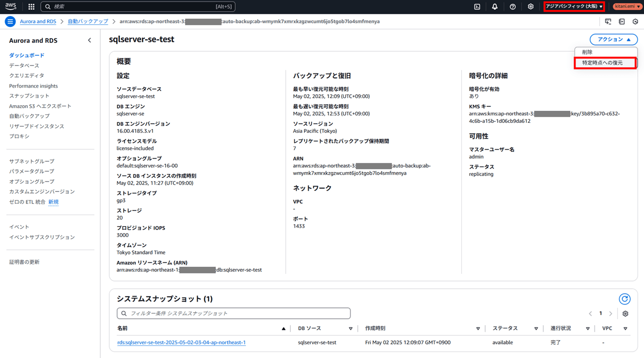Viewport: 644px width, 358px height.
Task: Refresh the system snapshots list
Action: (624, 299)
